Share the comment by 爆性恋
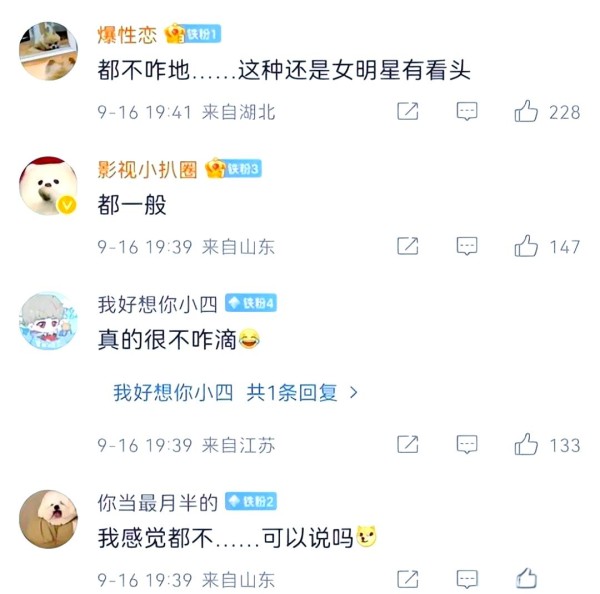The width and height of the screenshot is (600, 594). [x=408, y=111]
